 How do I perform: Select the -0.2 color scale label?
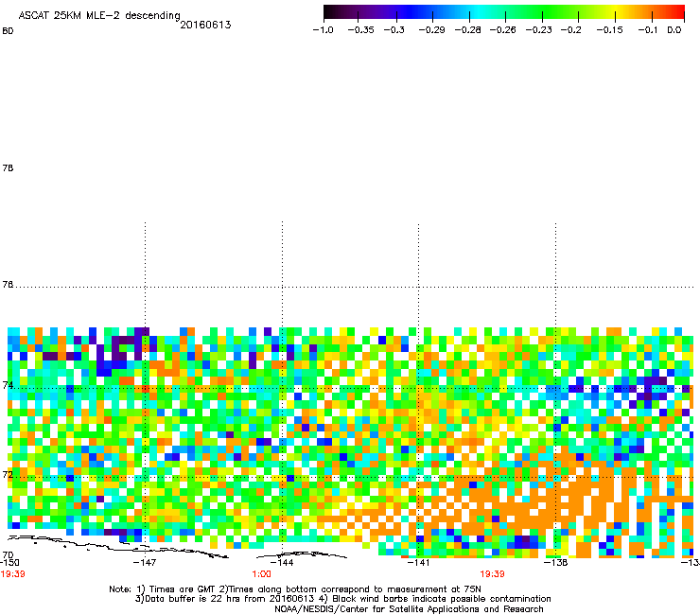[x=571, y=30]
